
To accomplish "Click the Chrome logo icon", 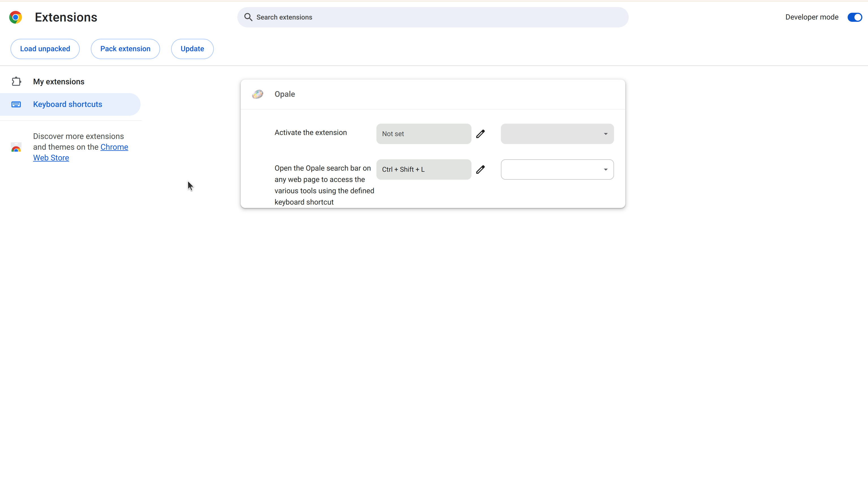I will (16, 17).
